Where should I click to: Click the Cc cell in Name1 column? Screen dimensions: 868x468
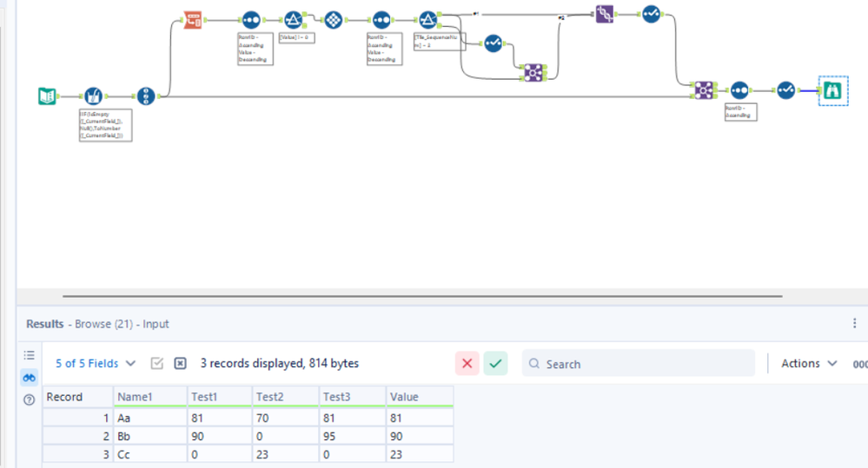point(150,454)
